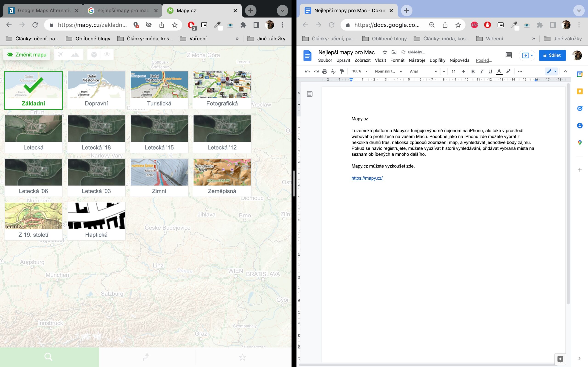The width and height of the screenshot is (588, 367).
Task: Click the paint format roller icon
Action: (342, 71)
